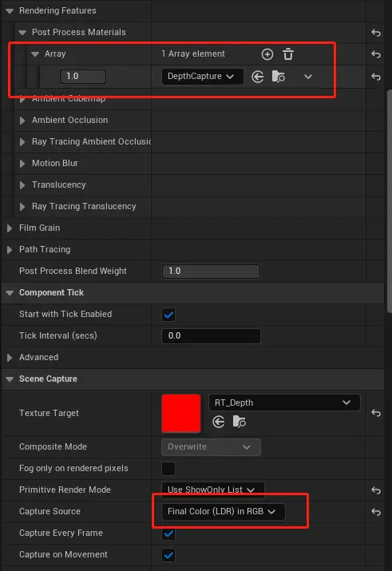
Task: Select the Post Process Blend Weight label
Action: click(x=73, y=271)
